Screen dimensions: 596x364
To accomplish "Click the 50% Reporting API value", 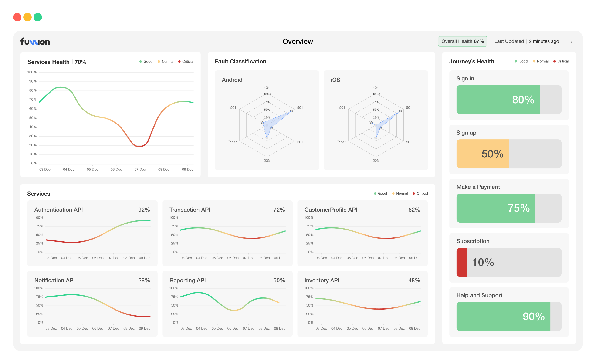I will point(279,280).
